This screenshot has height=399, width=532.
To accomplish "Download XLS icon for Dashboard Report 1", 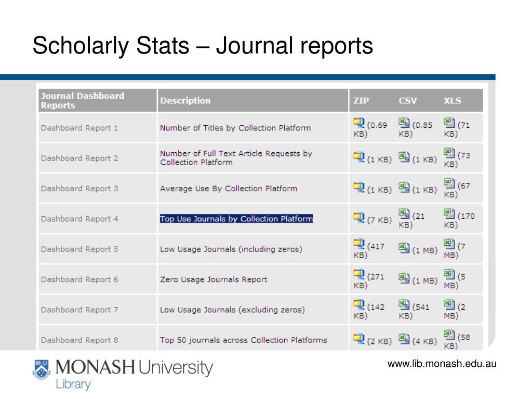I will click(x=449, y=123).
